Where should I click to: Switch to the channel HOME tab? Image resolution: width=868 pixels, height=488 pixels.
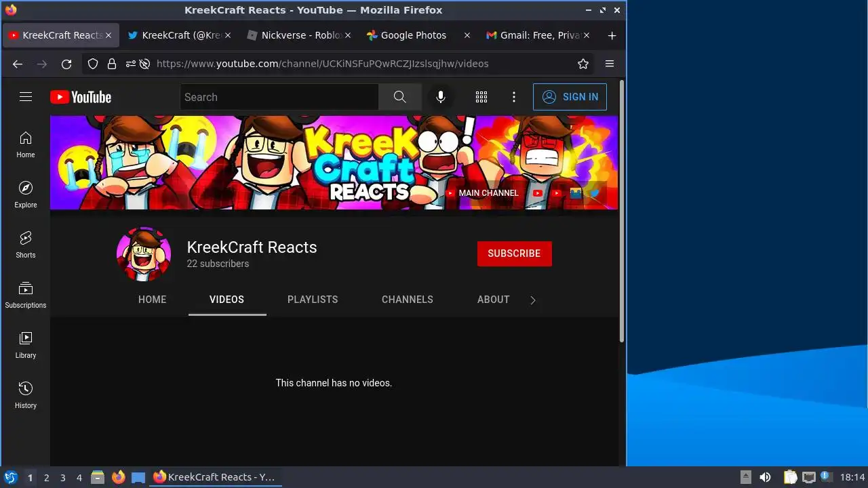tap(152, 300)
